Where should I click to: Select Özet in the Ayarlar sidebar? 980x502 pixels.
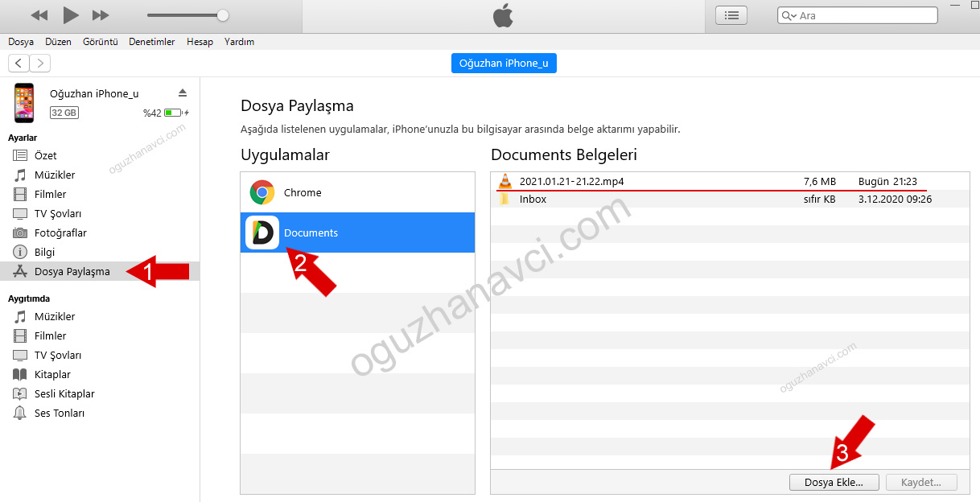pos(100,155)
